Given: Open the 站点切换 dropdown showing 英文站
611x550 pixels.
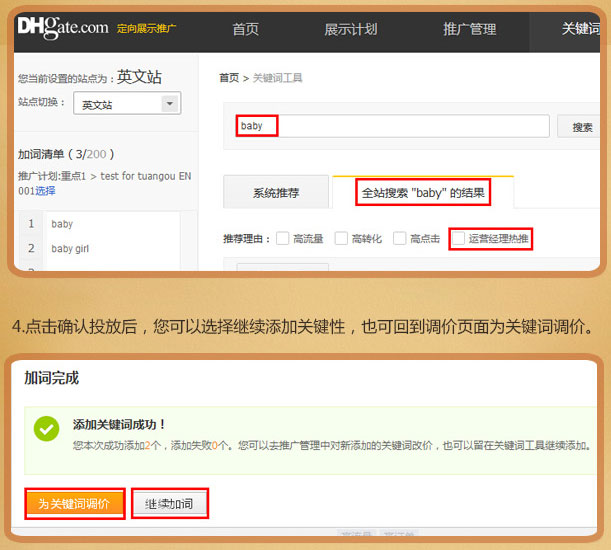Looking at the screenshot, I should pyautogui.click(x=129, y=104).
